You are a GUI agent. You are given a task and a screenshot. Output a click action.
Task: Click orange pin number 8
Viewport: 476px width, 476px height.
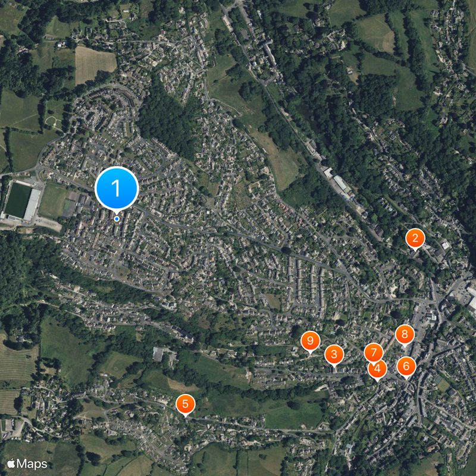pos(405,334)
